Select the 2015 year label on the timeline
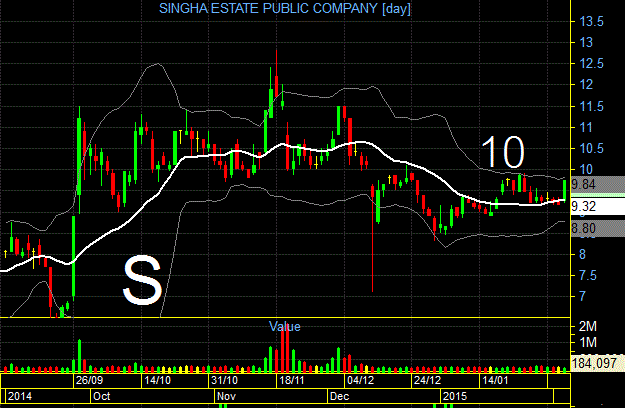This screenshot has height=408, width=625. tap(455, 396)
